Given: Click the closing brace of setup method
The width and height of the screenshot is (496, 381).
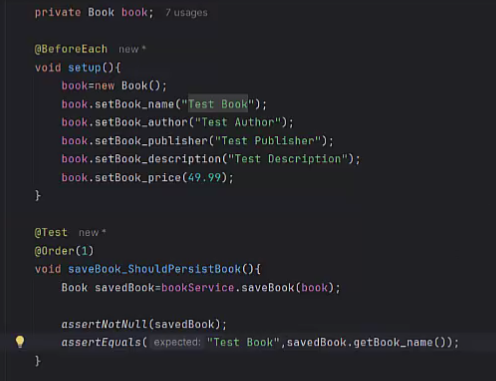Looking at the screenshot, I should pyautogui.click(x=38, y=195).
